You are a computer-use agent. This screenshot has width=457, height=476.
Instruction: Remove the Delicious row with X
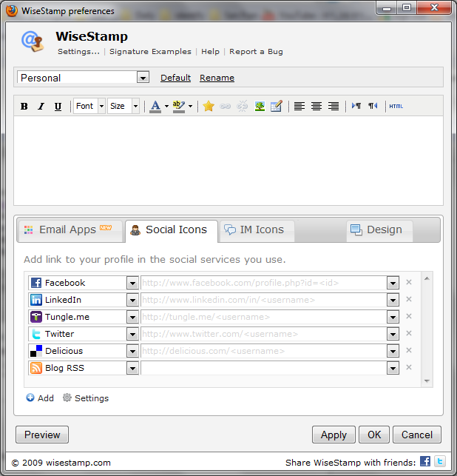point(409,350)
